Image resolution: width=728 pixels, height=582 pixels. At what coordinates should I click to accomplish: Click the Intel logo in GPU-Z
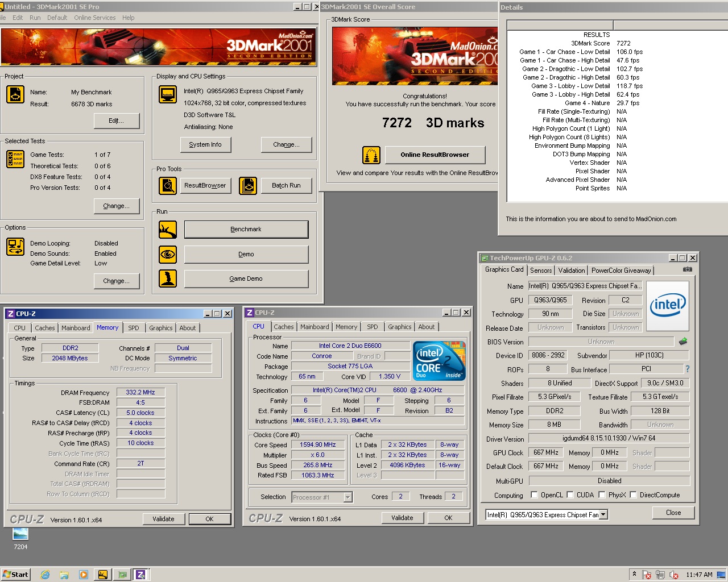coord(668,306)
